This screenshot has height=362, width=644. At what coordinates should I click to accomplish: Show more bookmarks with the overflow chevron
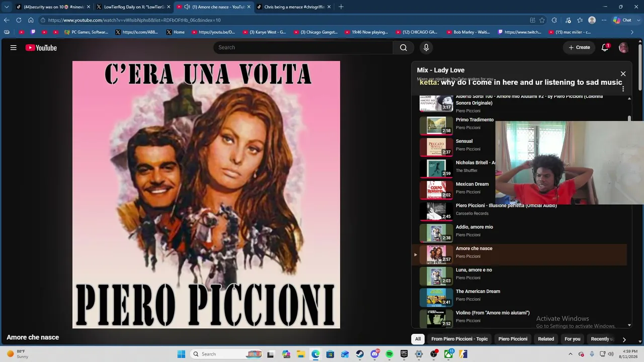[632, 32]
